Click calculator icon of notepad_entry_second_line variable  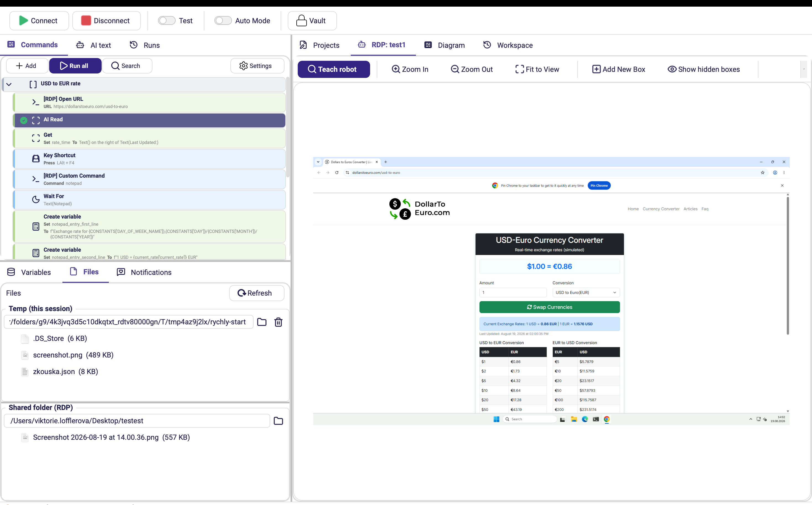pos(36,253)
